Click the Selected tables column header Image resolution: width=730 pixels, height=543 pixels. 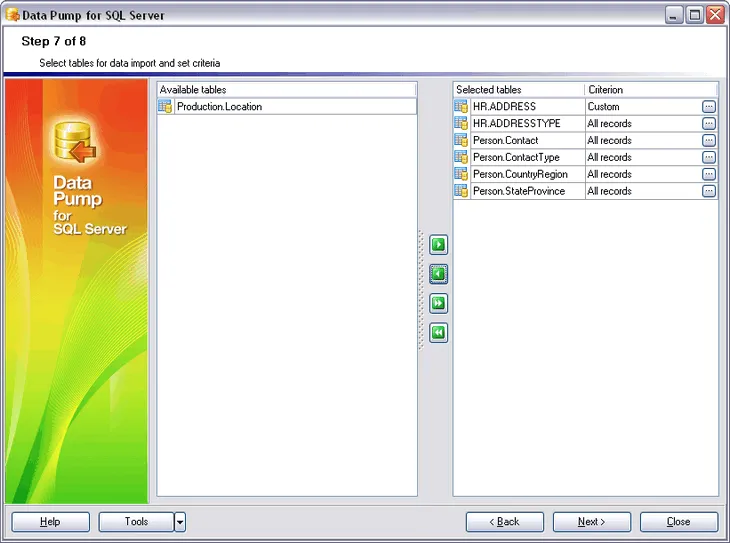519,90
